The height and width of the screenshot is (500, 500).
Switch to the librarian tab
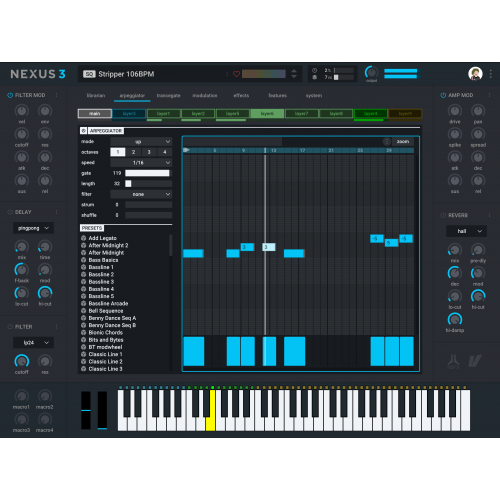click(96, 96)
